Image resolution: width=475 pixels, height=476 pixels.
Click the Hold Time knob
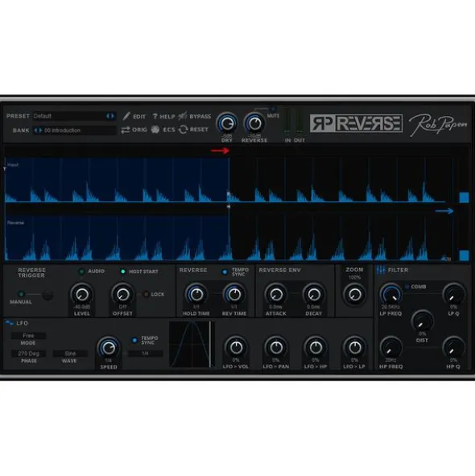[196, 294]
